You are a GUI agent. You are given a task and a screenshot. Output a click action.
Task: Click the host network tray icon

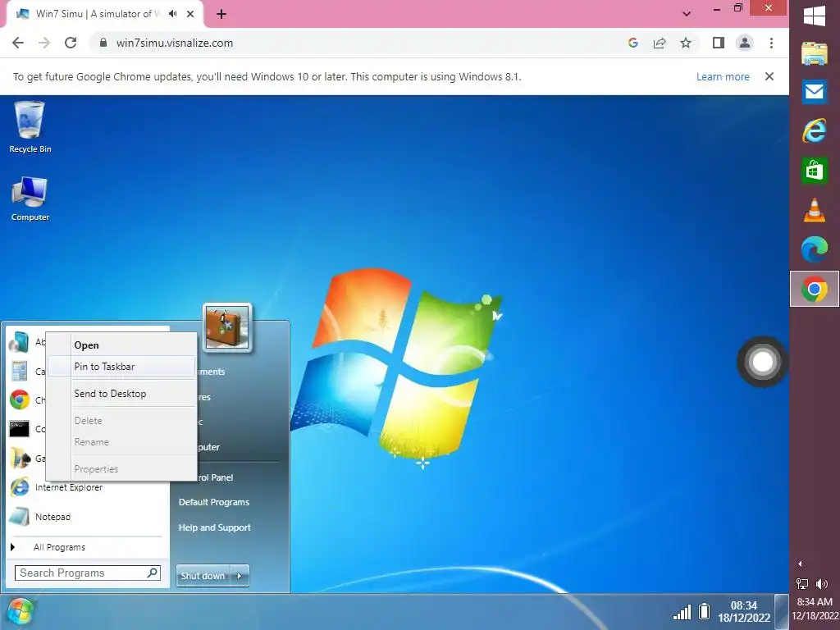coord(802,583)
